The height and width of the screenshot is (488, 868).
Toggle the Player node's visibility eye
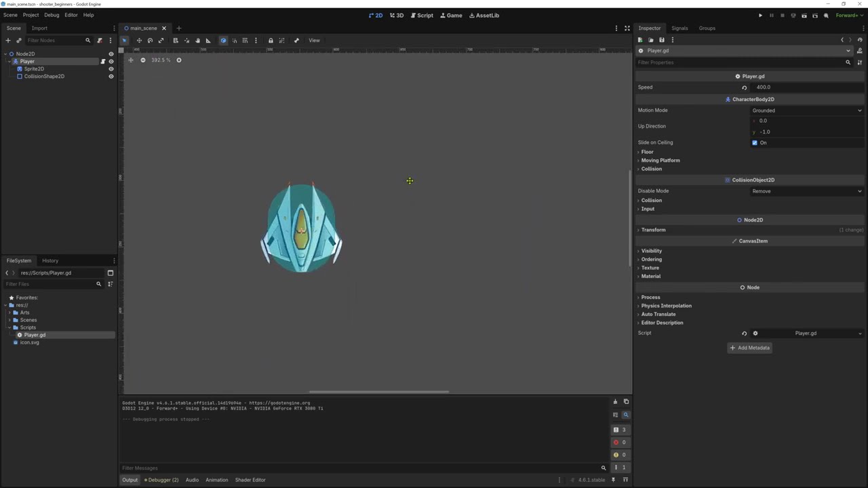click(111, 62)
